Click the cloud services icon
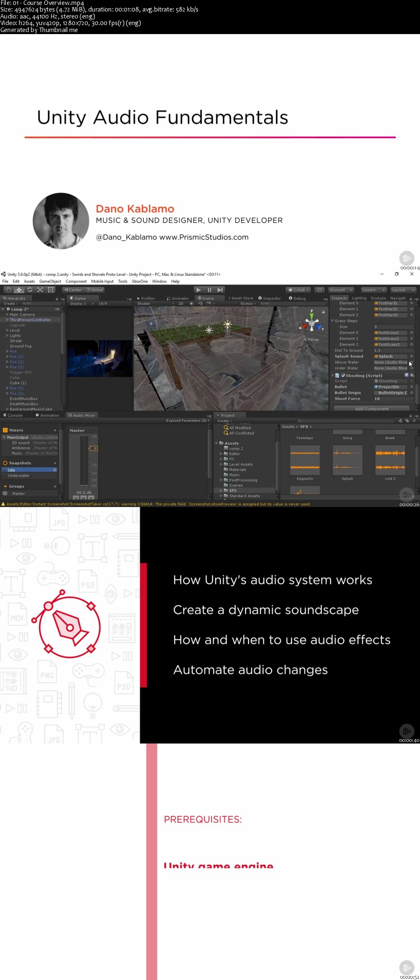The image size is (420, 980). [x=320, y=290]
